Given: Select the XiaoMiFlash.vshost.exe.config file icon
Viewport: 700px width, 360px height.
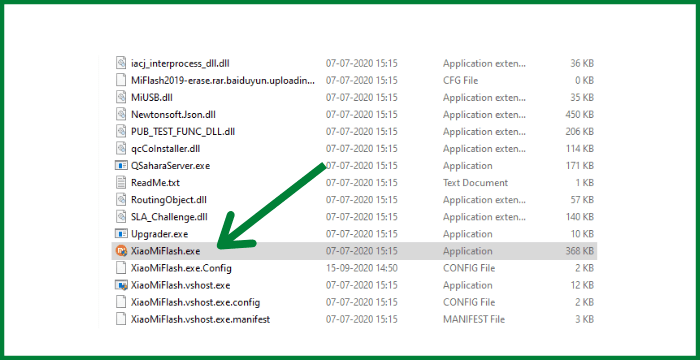Looking at the screenshot, I should [121, 302].
